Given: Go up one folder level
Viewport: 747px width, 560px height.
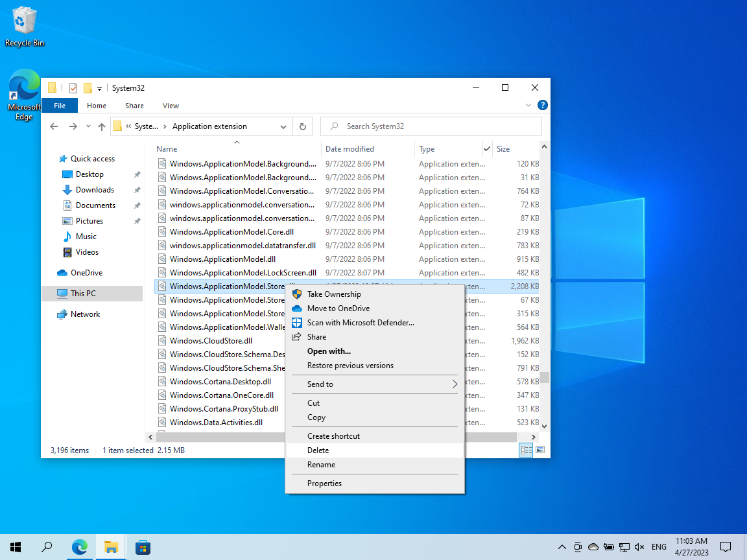Looking at the screenshot, I should coord(101,126).
